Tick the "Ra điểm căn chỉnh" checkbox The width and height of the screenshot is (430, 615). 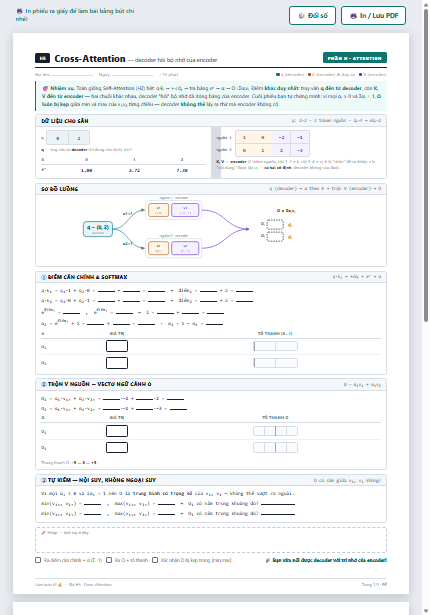tap(38, 560)
